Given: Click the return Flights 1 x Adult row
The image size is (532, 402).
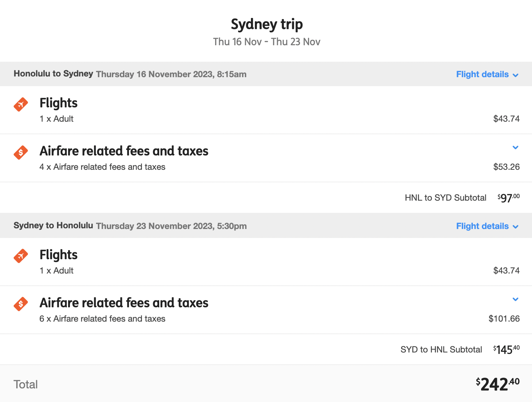Looking at the screenshot, I should click(266, 262).
